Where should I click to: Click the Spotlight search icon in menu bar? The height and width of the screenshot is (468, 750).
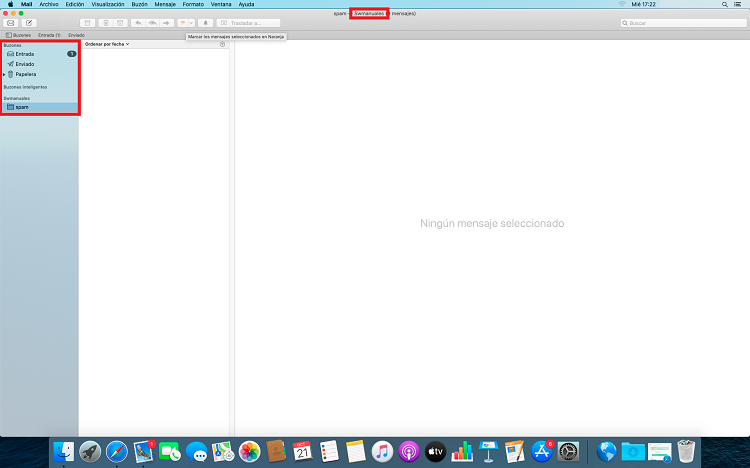(725, 4)
